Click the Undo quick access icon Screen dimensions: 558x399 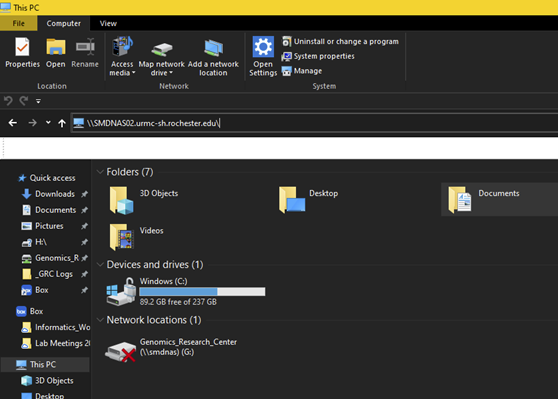(x=8, y=101)
